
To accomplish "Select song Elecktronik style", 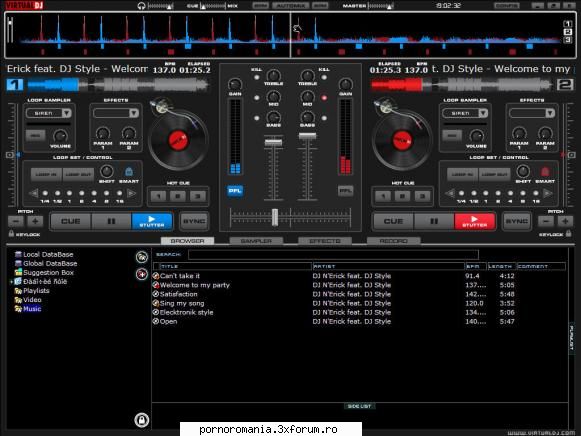I will point(186,312).
